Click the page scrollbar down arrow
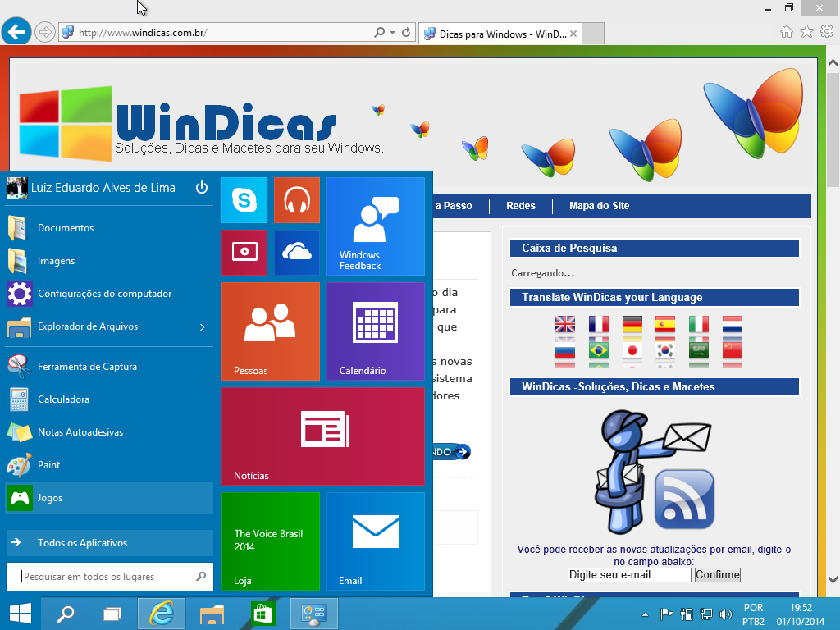840x630 pixels. coord(833,580)
